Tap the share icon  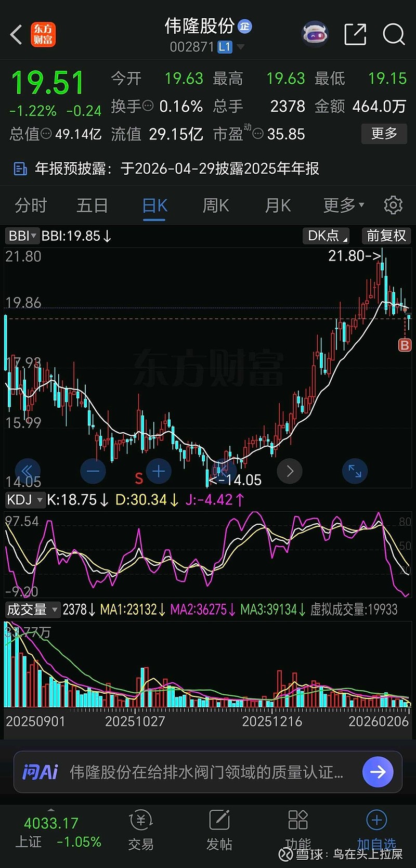pos(356,34)
